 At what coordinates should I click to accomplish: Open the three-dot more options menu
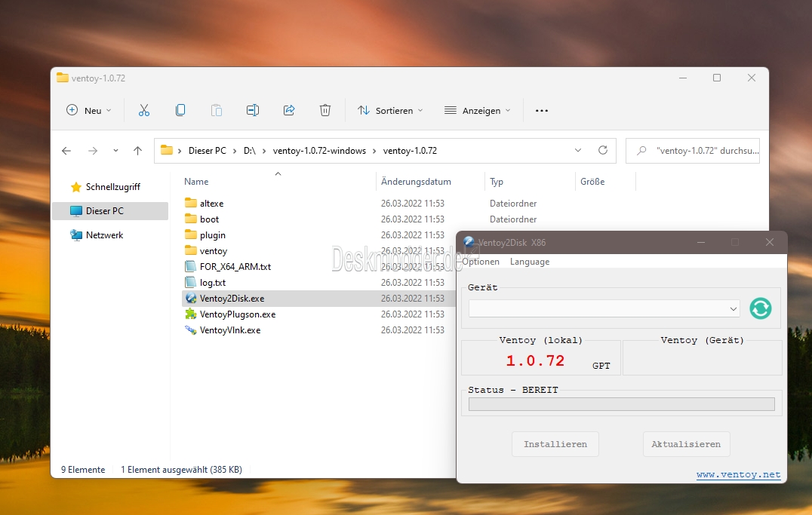tap(542, 111)
